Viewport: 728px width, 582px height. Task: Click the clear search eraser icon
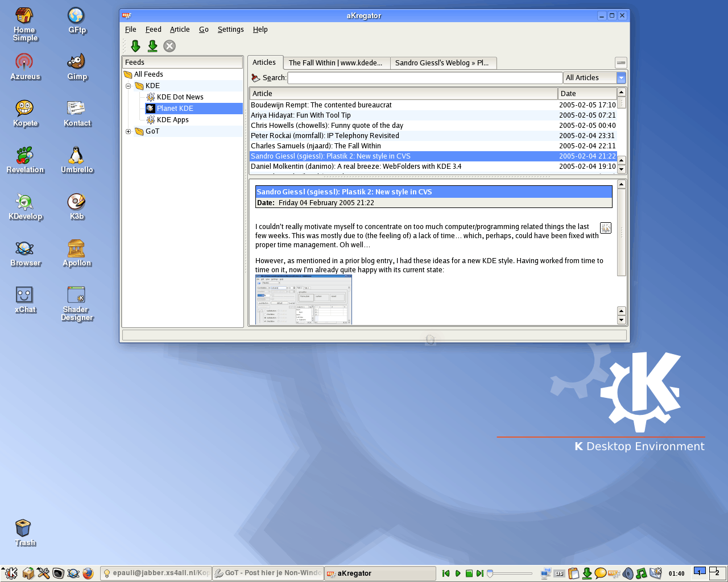(256, 78)
